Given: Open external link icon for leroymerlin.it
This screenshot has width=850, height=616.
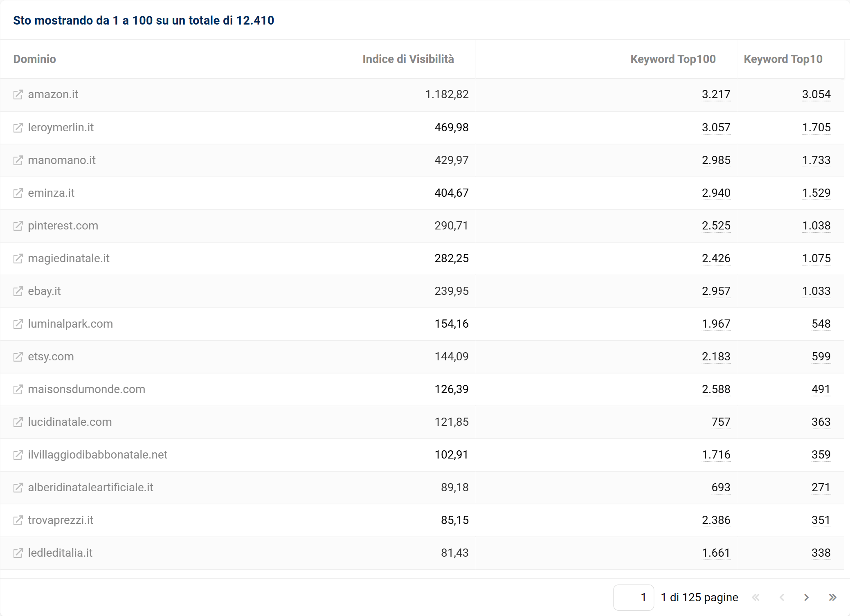Looking at the screenshot, I should coord(18,128).
